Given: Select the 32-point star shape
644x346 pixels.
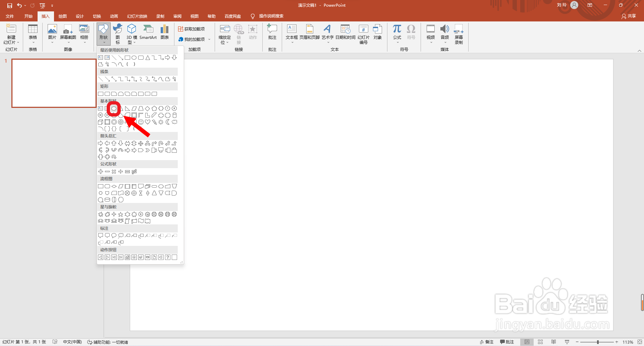Looking at the screenshot, I should click(x=174, y=214).
